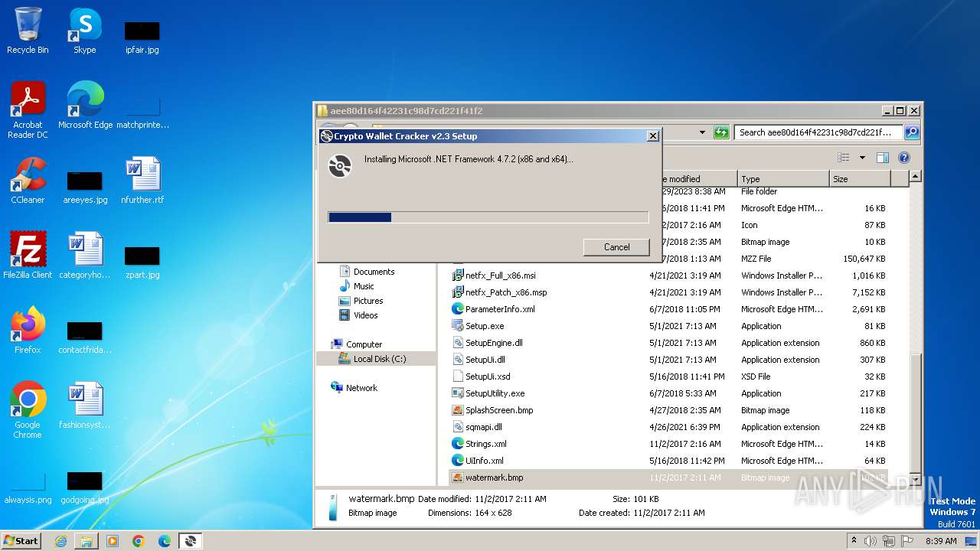Close the Crypto Wallet Cracker Setup dialog
This screenshot has height=551, width=980.
click(652, 136)
